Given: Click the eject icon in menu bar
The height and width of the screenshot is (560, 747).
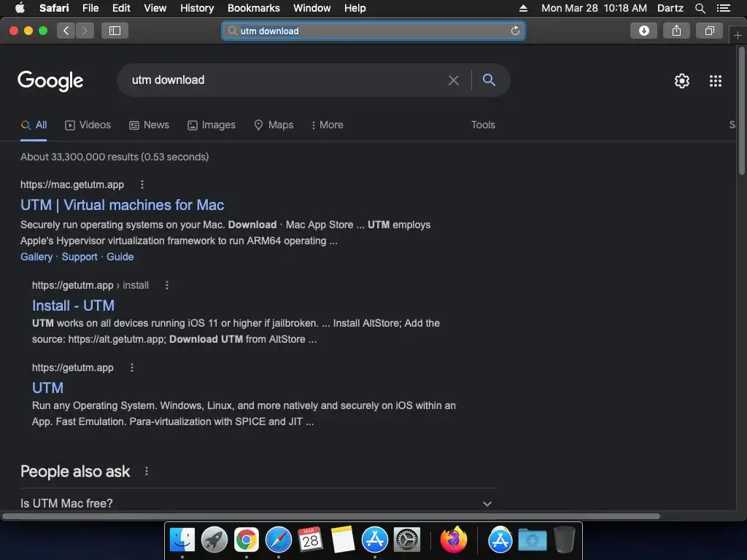Looking at the screenshot, I should click(x=523, y=8).
